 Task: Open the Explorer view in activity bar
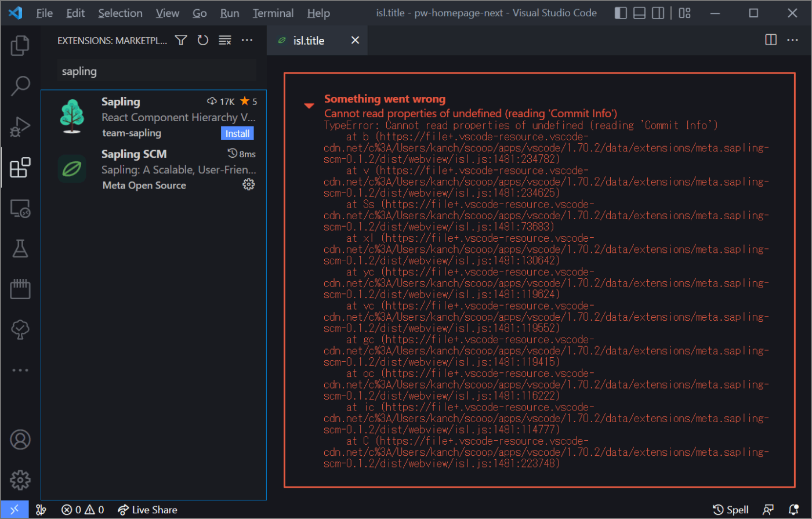20,46
